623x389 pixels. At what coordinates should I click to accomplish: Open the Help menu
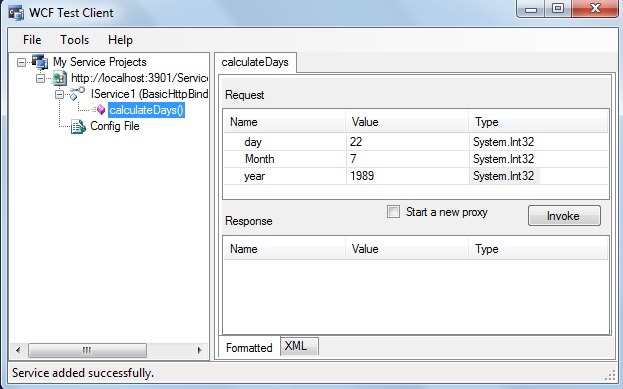pos(120,40)
